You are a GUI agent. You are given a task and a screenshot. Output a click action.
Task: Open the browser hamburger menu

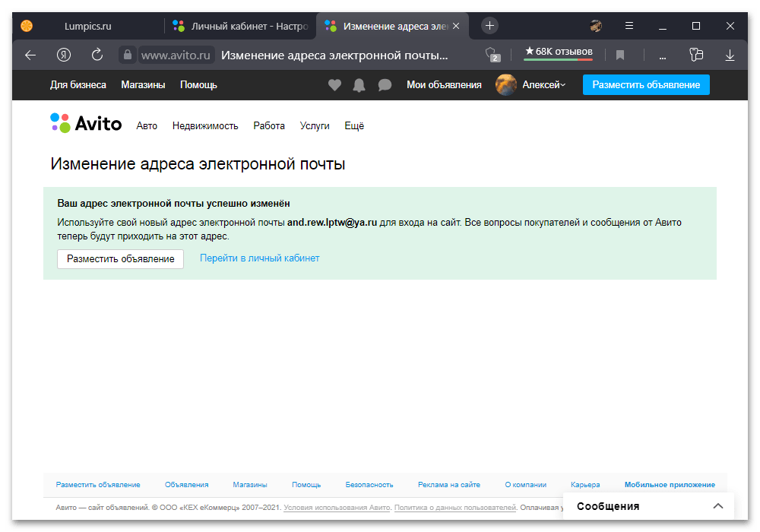(629, 26)
